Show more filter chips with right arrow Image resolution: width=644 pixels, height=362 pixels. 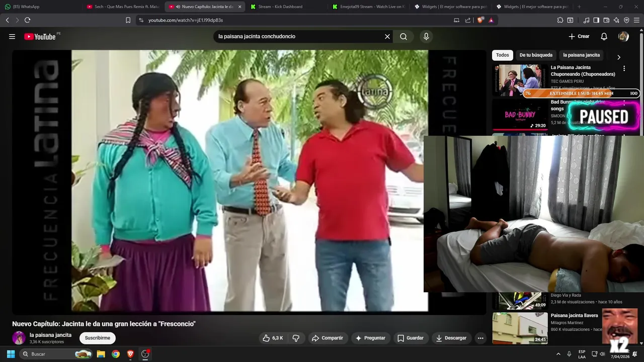[619, 57]
